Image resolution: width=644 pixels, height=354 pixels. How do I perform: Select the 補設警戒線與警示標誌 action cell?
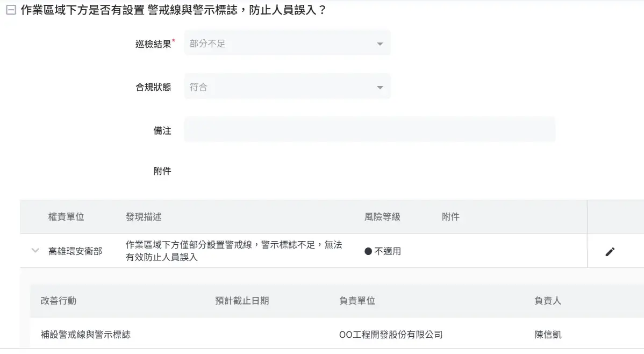85,335
